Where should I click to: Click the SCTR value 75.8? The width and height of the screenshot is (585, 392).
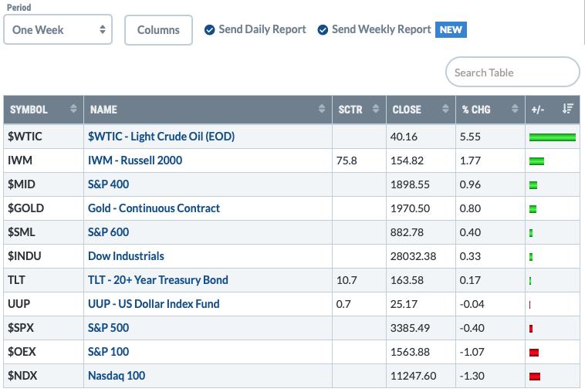pos(347,161)
